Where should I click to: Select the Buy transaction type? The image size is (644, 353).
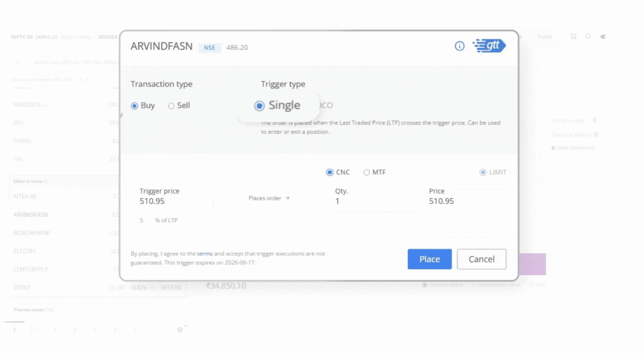pyautogui.click(x=135, y=106)
